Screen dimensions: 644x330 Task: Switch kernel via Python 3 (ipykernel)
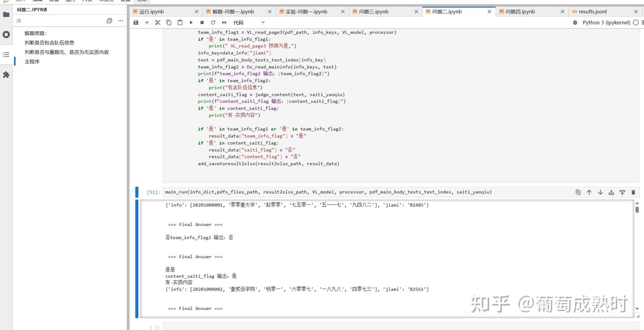tap(606, 22)
